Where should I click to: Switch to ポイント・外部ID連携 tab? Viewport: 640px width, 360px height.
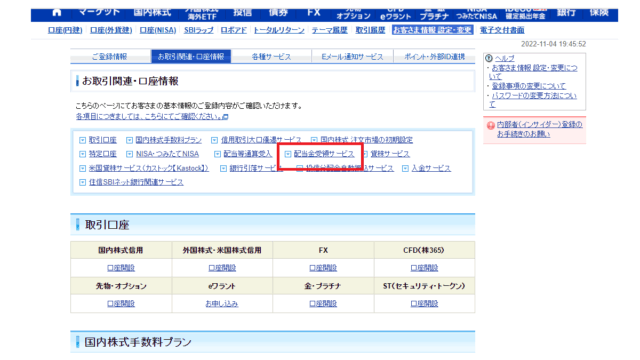tap(434, 57)
